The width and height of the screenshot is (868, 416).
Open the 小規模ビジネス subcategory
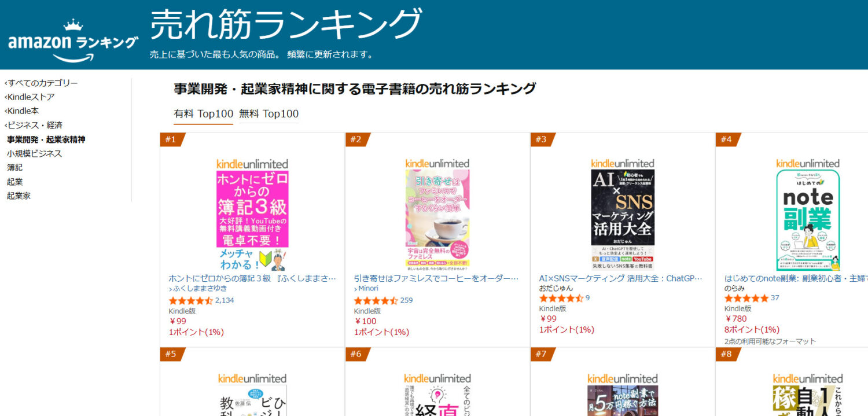pos(35,153)
